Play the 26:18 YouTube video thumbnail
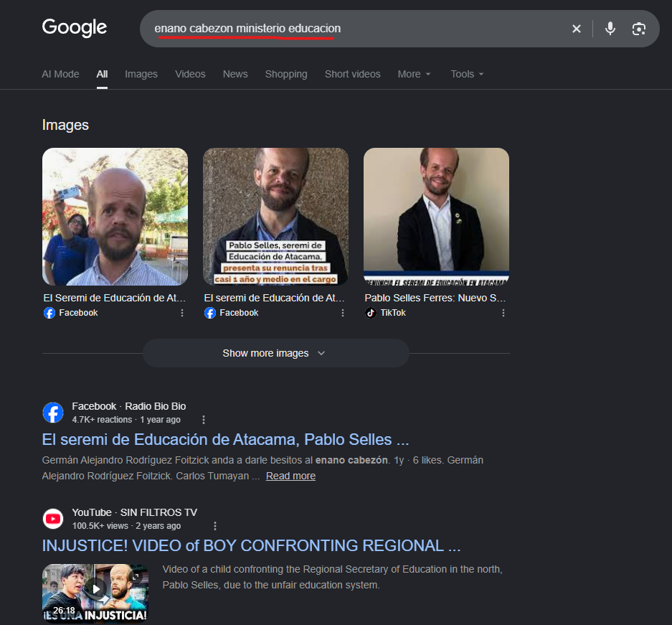The height and width of the screenshot is (625, 672). tap(95, 593)
